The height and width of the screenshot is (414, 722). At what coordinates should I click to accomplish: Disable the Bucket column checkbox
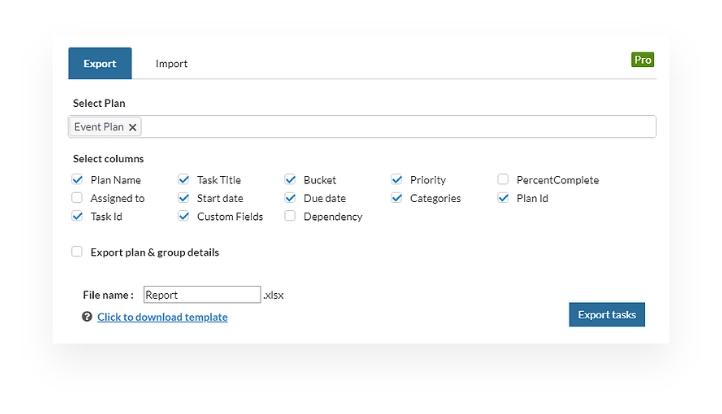pos(290,179)
